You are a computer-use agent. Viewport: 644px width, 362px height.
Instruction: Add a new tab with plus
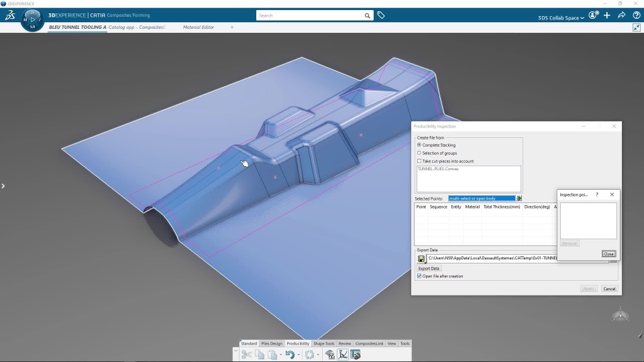232,27
